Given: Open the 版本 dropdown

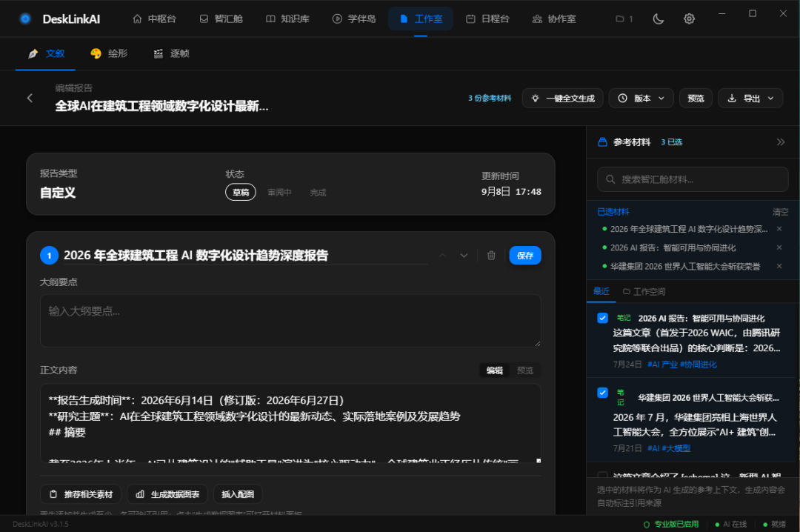Looking at the screenshot, I should pos(641,98).
